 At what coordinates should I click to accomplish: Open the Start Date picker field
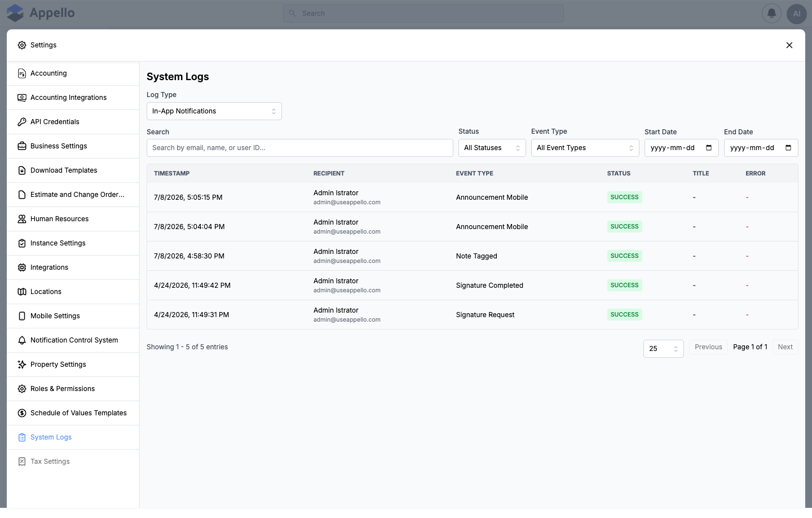tap(682, 148)
